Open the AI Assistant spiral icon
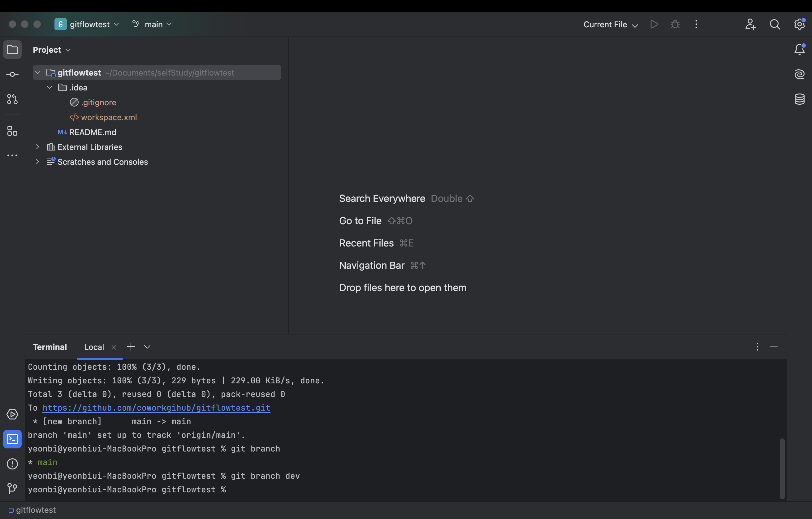Viewport: 812px width, 519px height. [800, 74]
